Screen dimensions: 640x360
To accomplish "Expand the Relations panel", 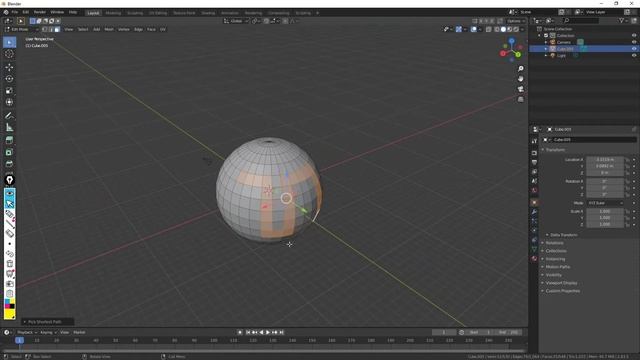I will (553, 243).
